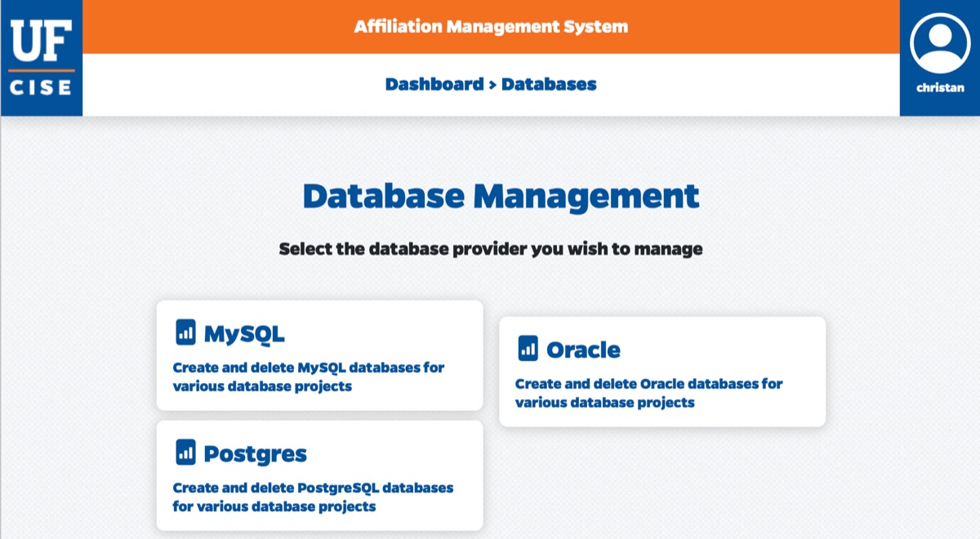980x539 pixels.
Task: Select Databases in the breadcrumb
Action: point(549,84)
